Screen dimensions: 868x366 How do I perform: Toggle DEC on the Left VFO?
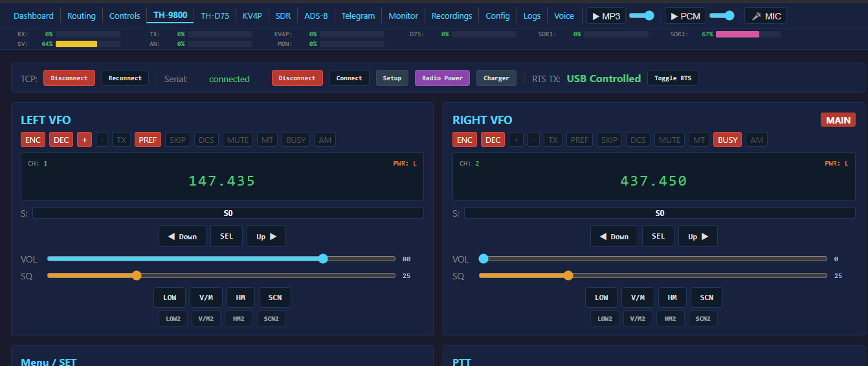click(61, 140)
